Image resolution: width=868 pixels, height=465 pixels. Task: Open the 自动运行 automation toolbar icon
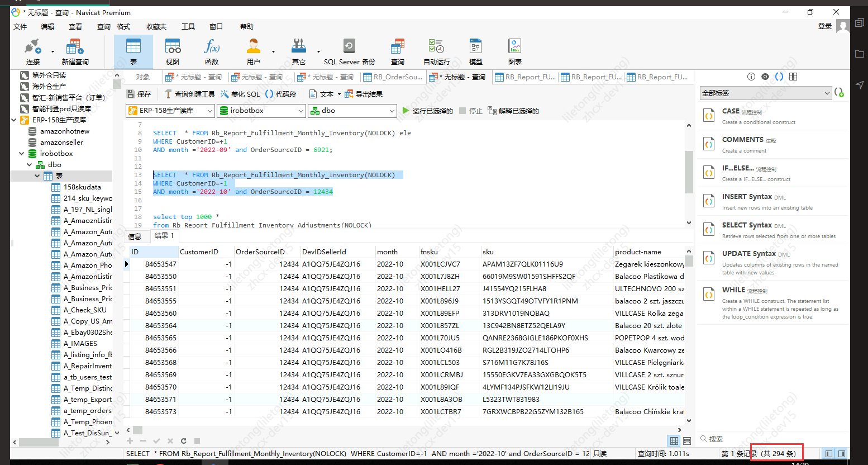pos(436,51)
